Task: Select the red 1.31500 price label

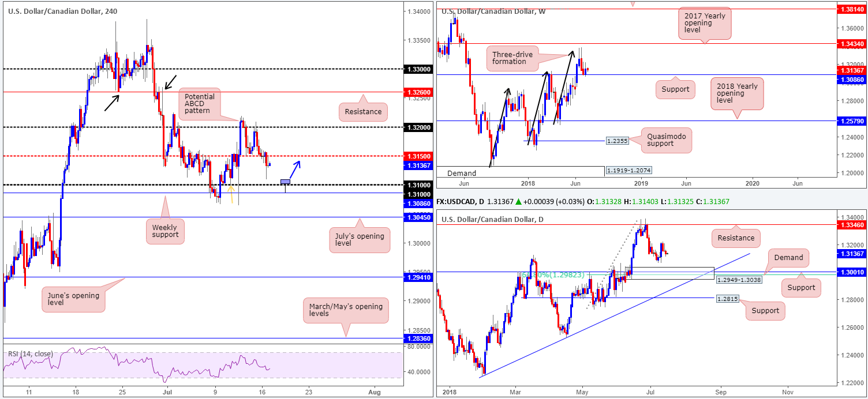Action: tap(418, 156)
